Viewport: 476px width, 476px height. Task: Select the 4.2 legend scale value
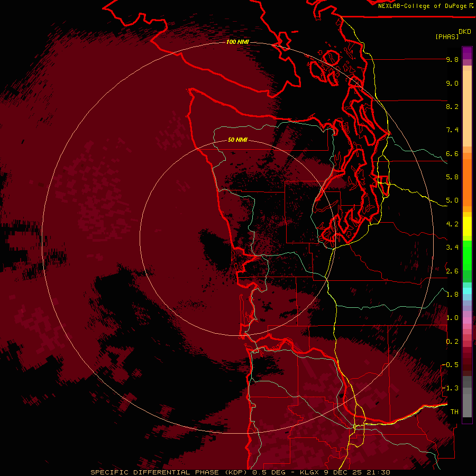coord(452,224)
